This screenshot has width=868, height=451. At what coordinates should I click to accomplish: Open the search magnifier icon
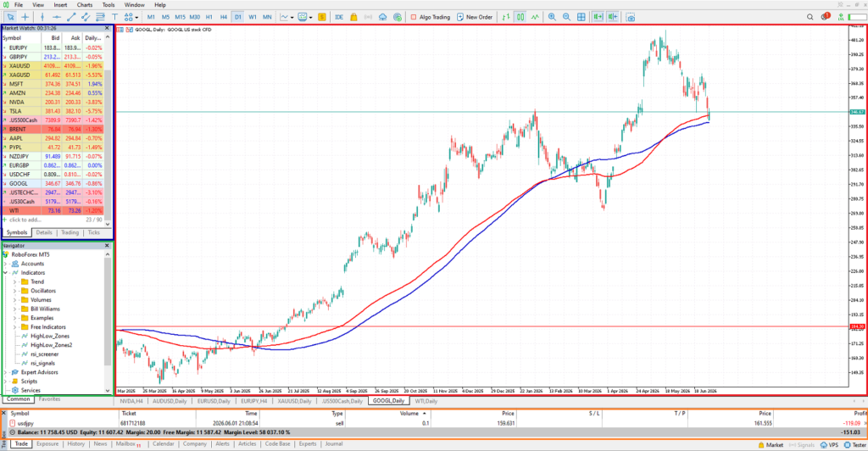810,17
